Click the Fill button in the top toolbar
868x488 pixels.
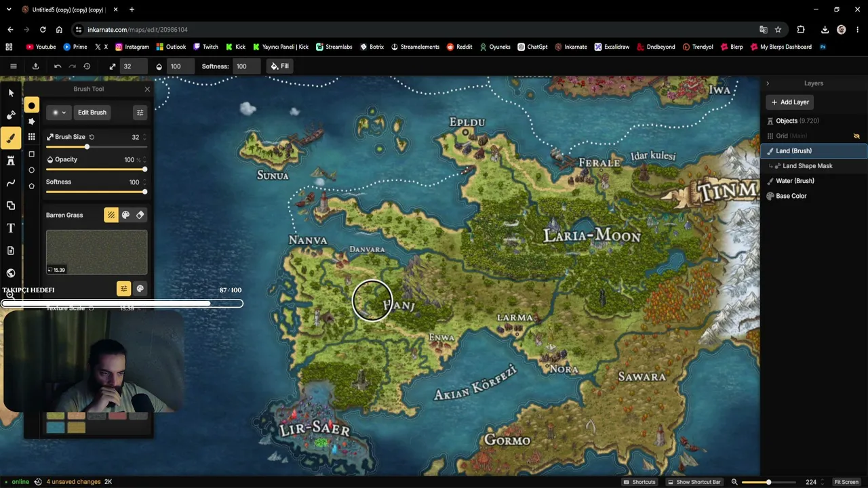[x=280, y=66]
